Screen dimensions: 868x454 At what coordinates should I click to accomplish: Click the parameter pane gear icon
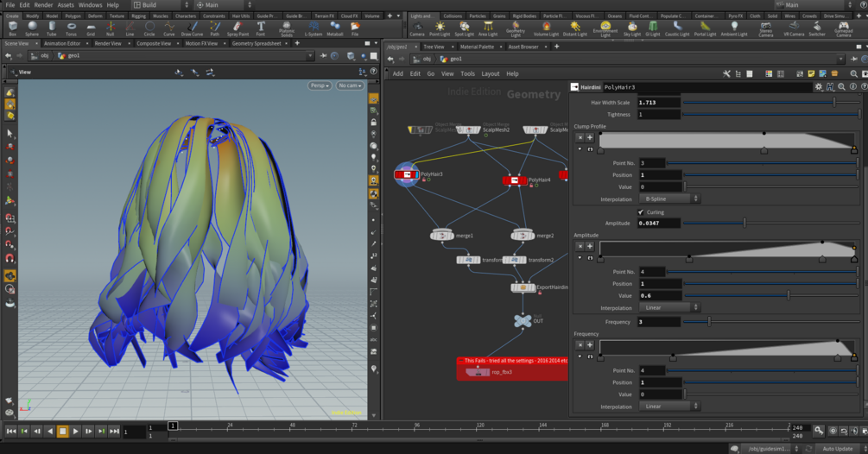(x=818, y=87)
